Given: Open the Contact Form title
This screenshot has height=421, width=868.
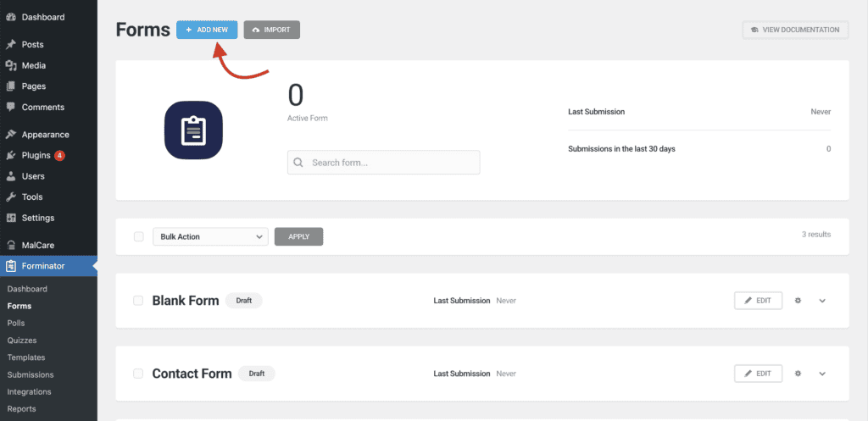Looking at the screenshot, I should point(192,374).
